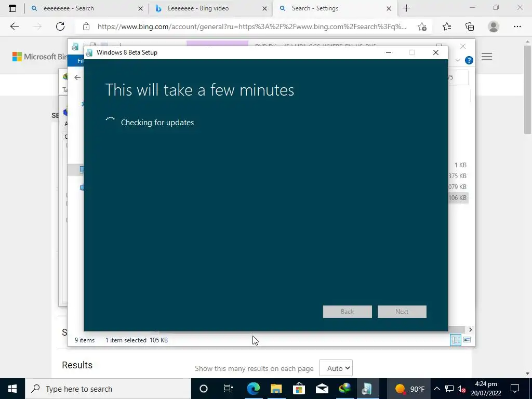The image size is (532, 399).
Task: Select the 'Search - Settings' browser tab
Action: [334, 8]
